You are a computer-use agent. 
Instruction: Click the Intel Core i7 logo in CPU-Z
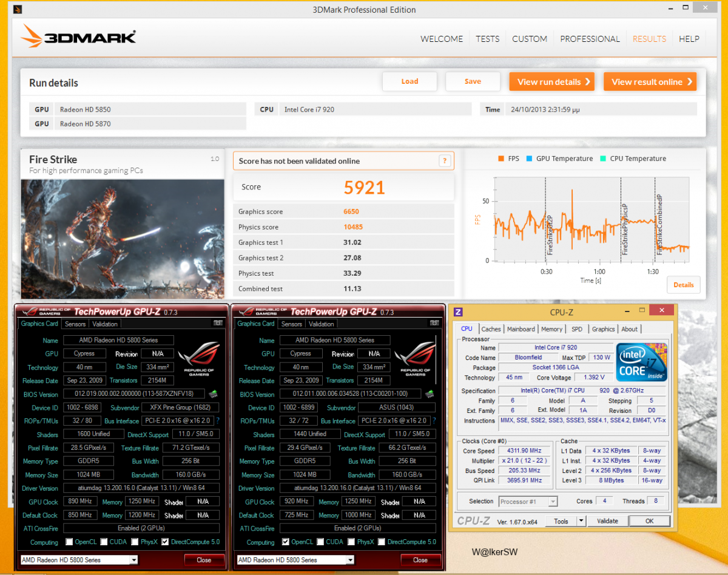point(642,362)
